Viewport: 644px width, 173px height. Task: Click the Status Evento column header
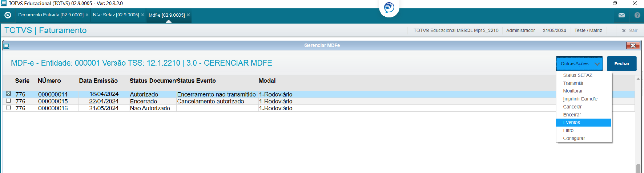pos(196,81)
